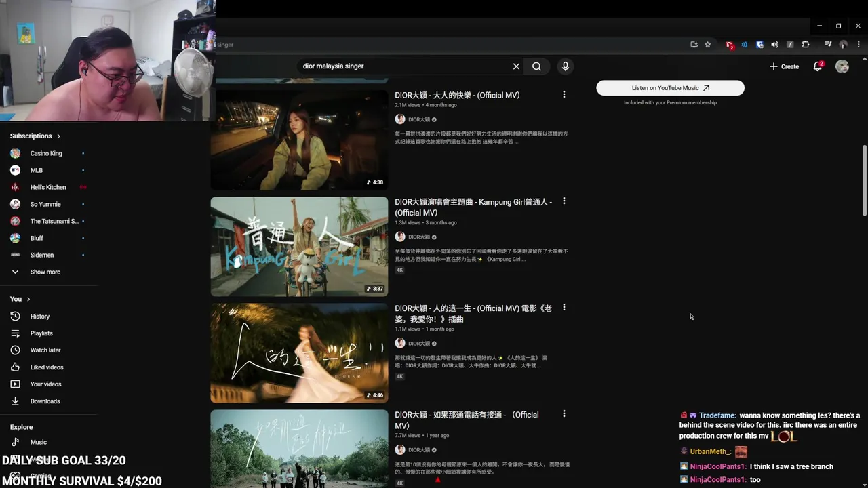
Task: Open DIOR大穎 channel under 大人的快樂 video
Action: tap(418, 119)
